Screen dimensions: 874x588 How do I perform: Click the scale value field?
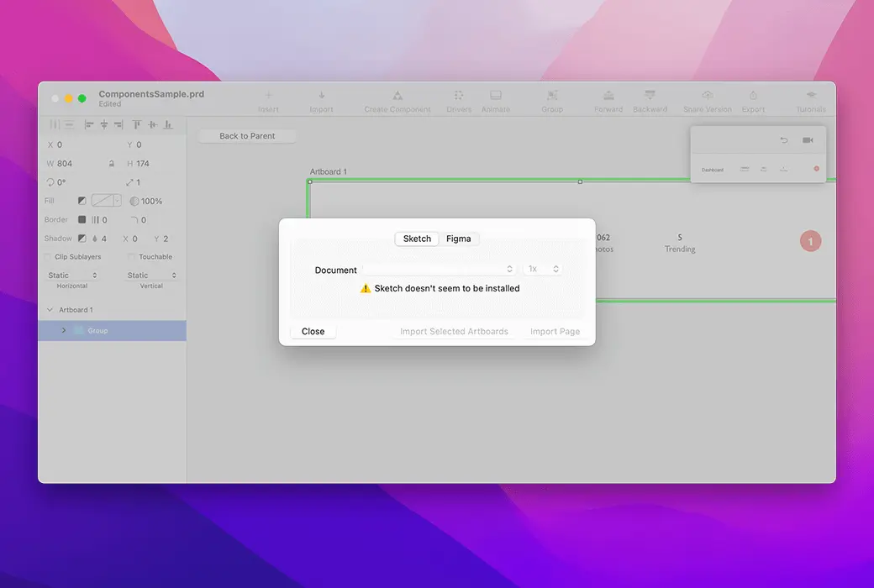click(138, 182)
